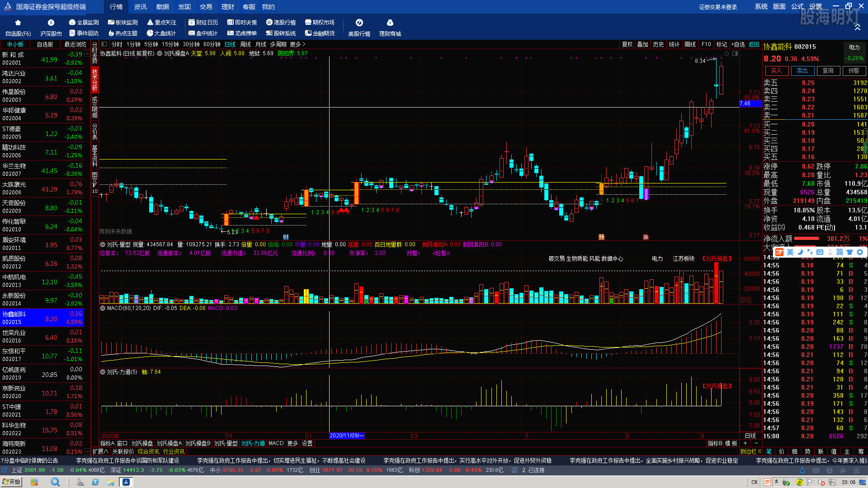The height and width of the screenshot is (488, 868).
Task: Select 周线 weekly chart
Action: (245, 44)
